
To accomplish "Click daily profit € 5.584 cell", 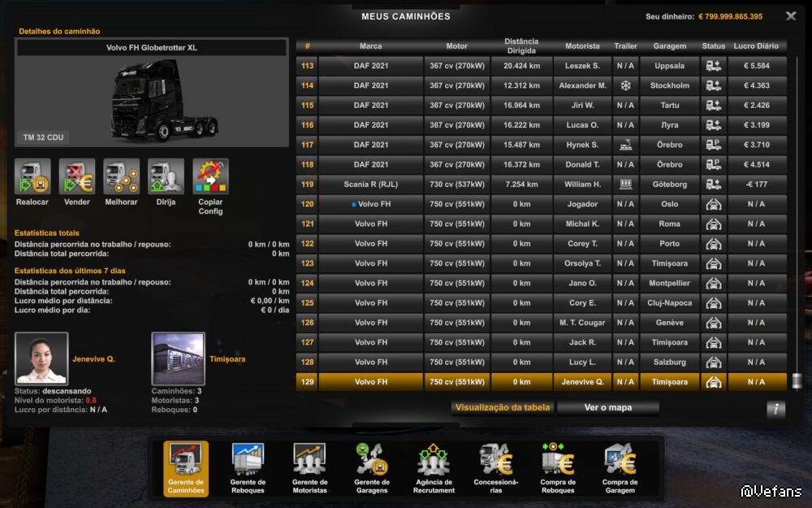I will 756,66.
